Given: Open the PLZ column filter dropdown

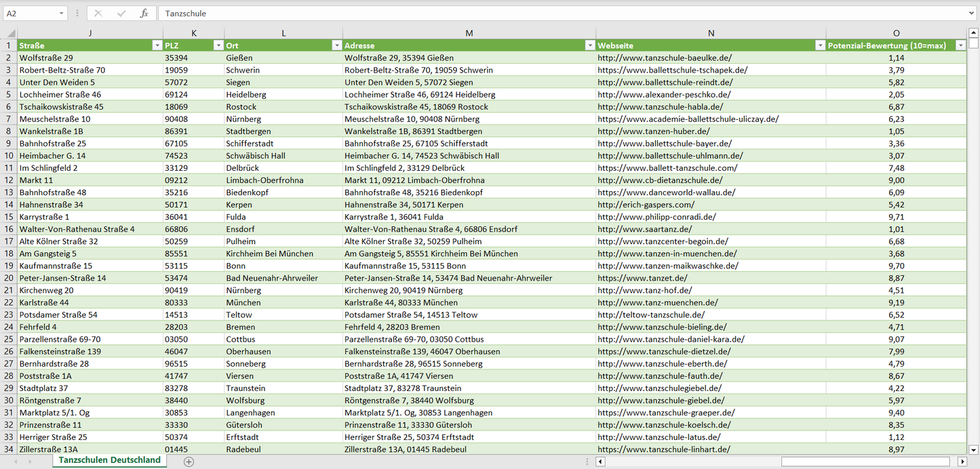Looking at the screenshot, I should pos(218,45).
